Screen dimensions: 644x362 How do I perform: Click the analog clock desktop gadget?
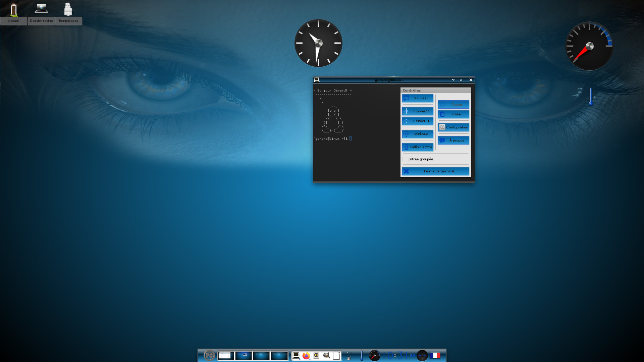[318, 43]
